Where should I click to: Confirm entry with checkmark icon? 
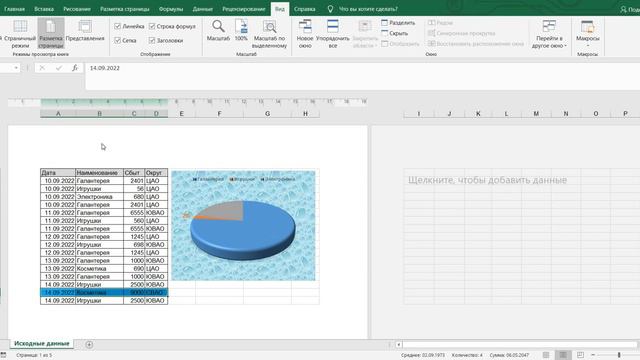59,68
